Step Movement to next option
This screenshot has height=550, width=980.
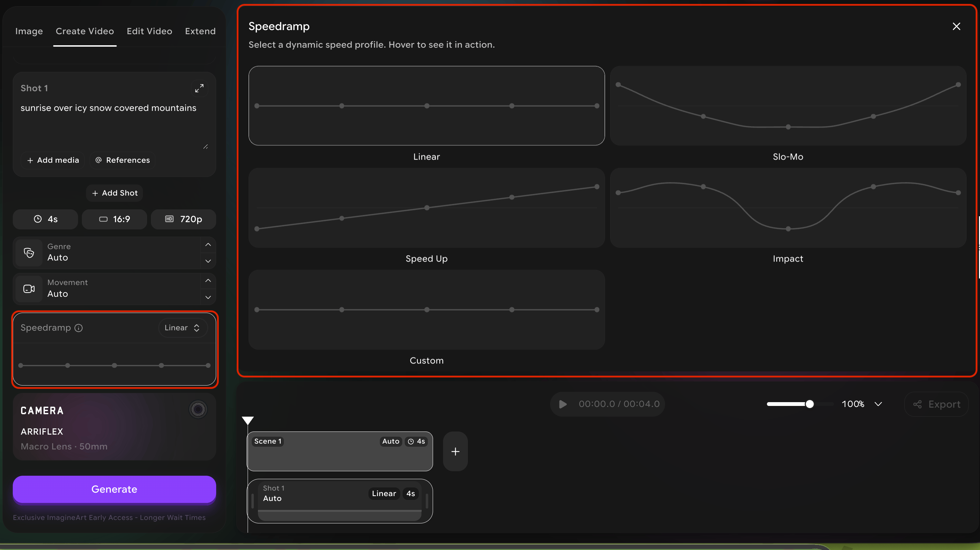(x=208, y=297)
